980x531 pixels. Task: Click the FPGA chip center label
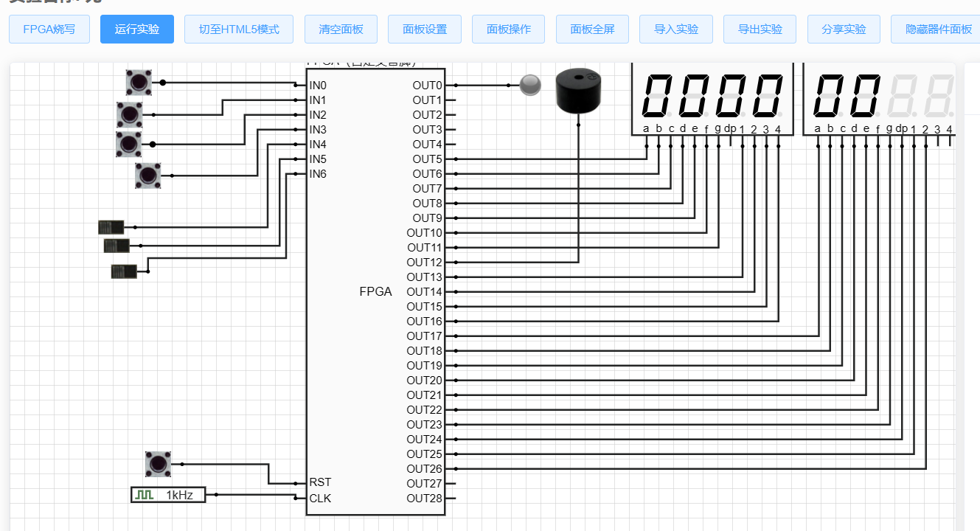click(x=376, y=292)
